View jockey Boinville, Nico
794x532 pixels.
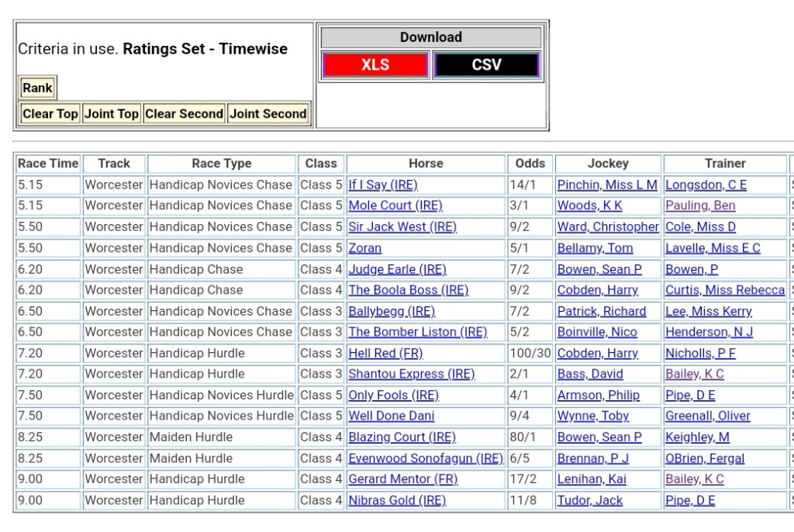coord(597,332)
